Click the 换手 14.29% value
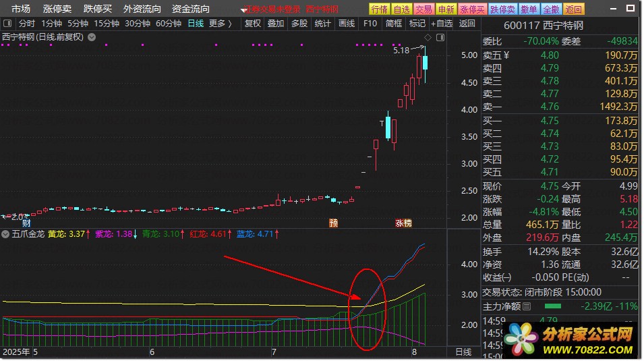Screen dimensions: 644x361 (x=543, y=252)
